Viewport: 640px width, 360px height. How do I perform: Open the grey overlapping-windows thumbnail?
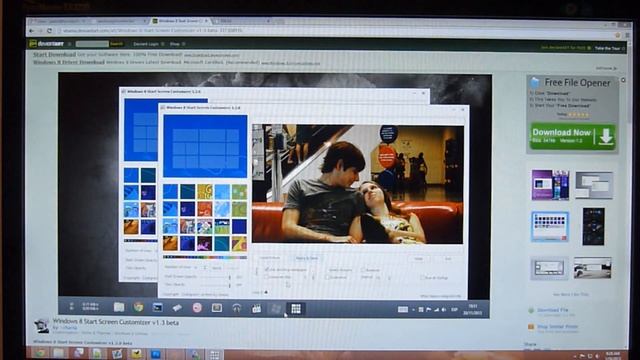click(x=594, y=185)
